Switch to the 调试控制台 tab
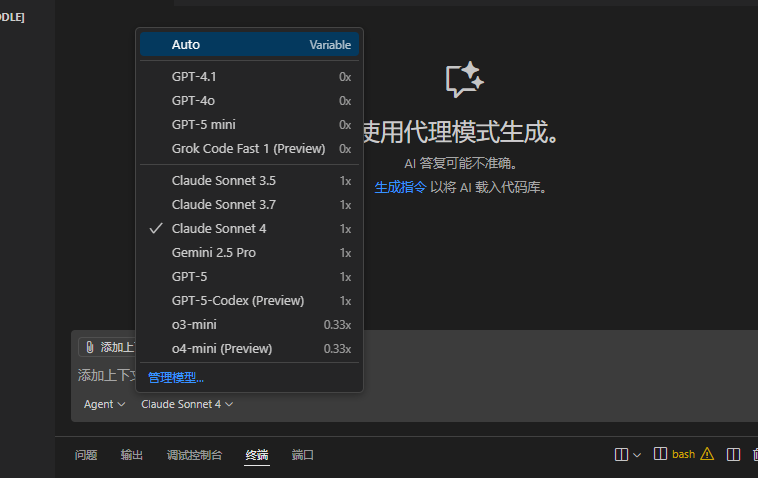Viewport: 758px width, 478px height. (x=194, y=455)
